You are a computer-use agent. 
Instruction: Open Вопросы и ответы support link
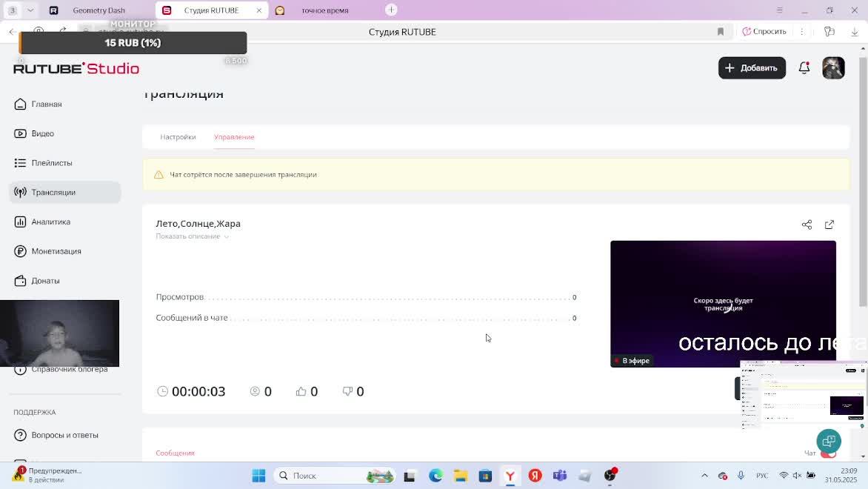(65, 435)
